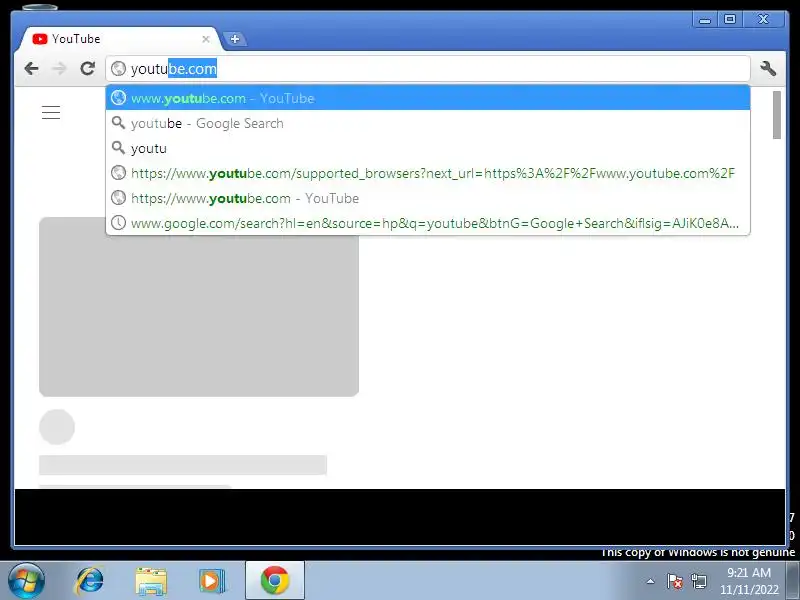Click the globe icon in address bar

pyautogui.click(x=118, y=68)
